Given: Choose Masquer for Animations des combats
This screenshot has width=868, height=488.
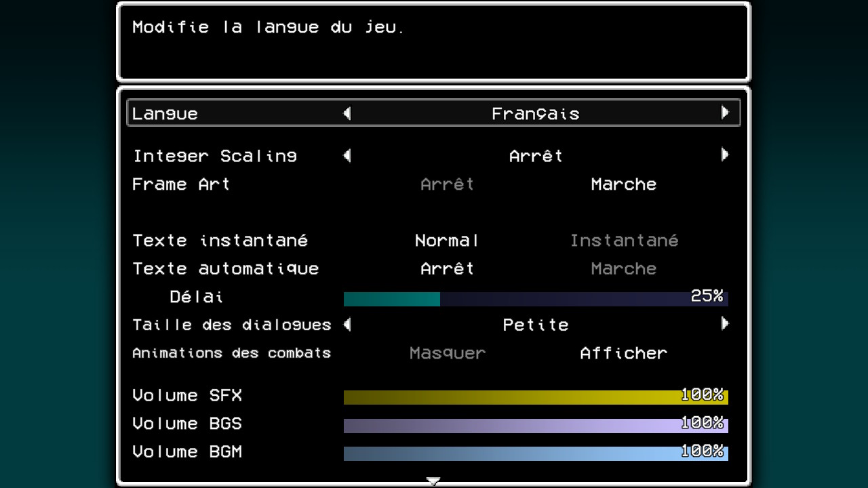Looking at the screenshot, I should pos(447,353).
